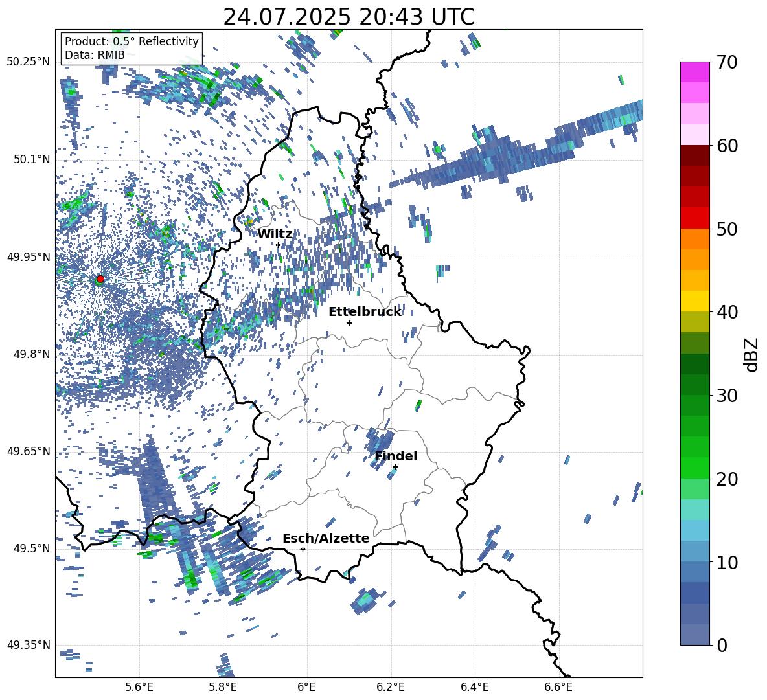This screenshot has width=767, height=700.
Task: Click the Product: 0.5° Reflectivity text
Action: pos(132,41)
